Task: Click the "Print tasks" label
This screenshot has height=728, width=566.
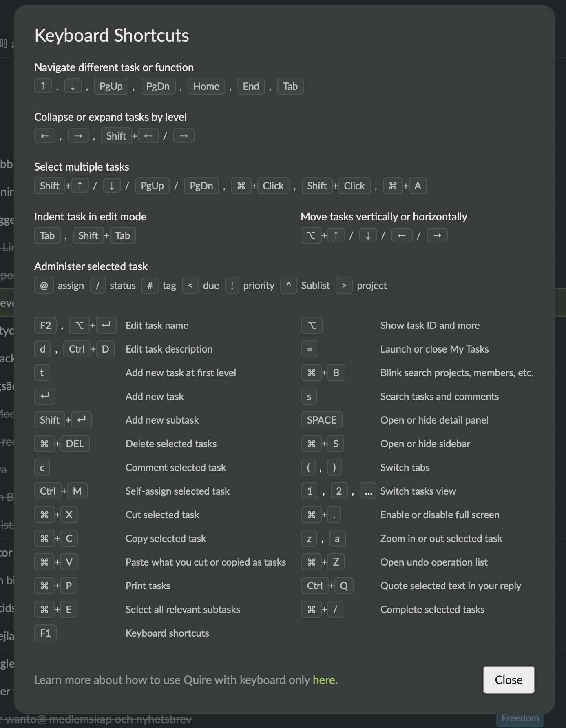Action: coord(148,586)
